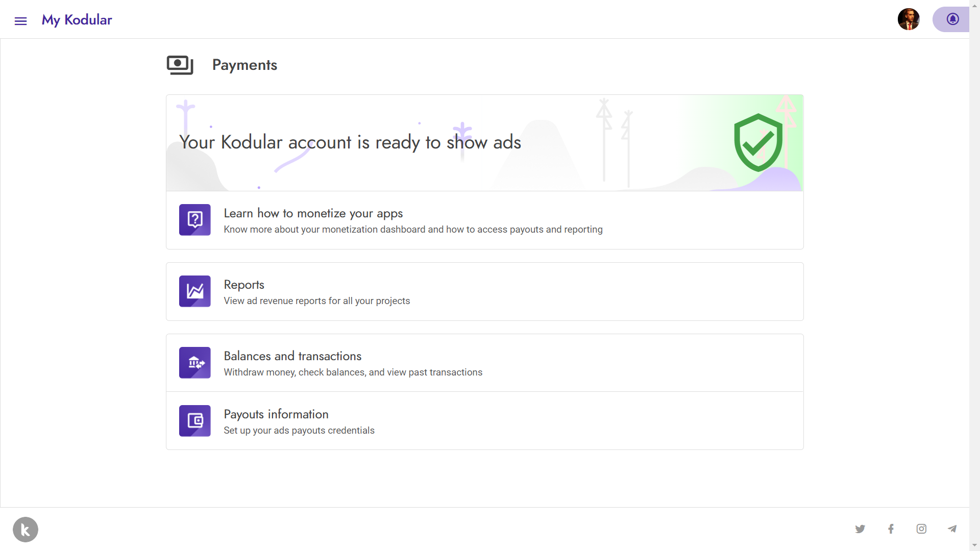Open Learn how to monetize your apps
The height and width of the screenshot is (551, 980).
coord(485,220)
